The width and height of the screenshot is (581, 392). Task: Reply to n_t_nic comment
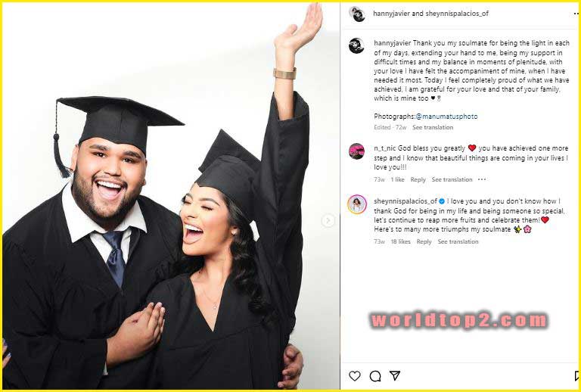click(418, 179)
